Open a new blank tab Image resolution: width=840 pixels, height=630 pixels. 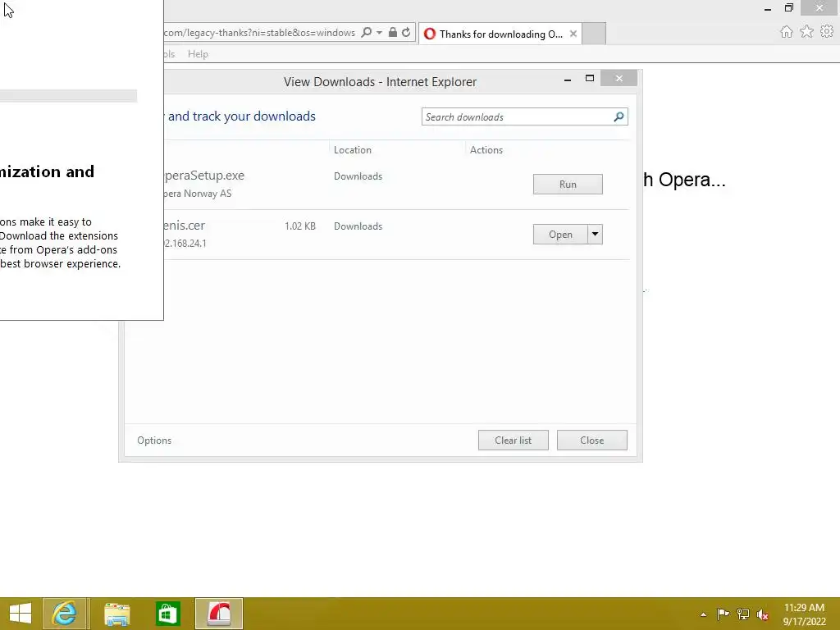(594, 34)
